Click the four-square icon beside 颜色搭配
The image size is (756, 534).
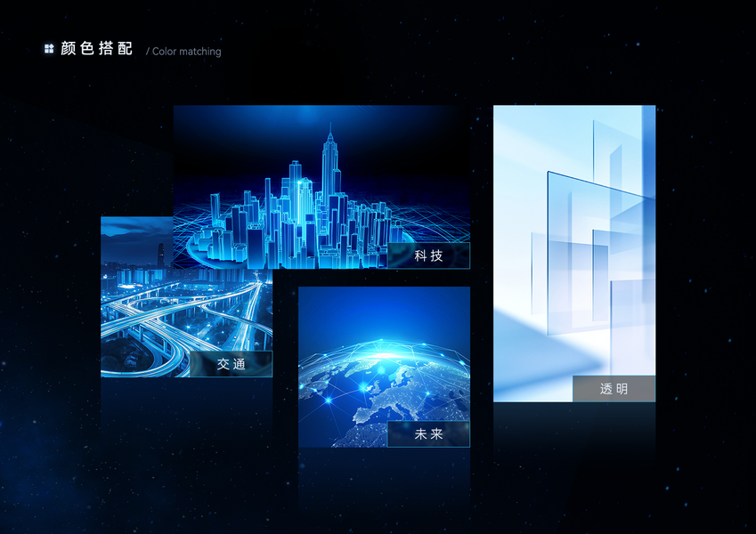tap(49, 49)
